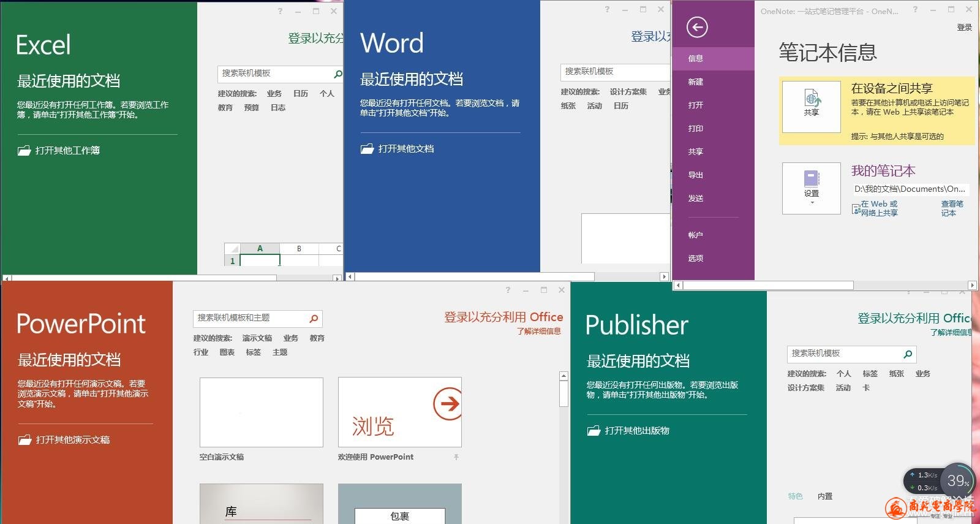This screenshot has width=980, height=524.
Task: Click Word horizontal scrollbar right arrow
Action: [664, 277]
